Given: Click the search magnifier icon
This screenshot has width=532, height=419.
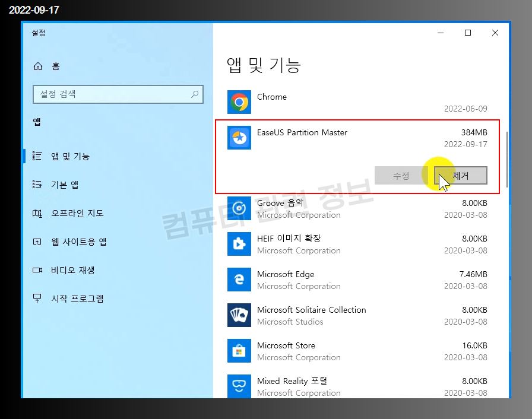Looking at the screenshot, I should coord(195,94).
